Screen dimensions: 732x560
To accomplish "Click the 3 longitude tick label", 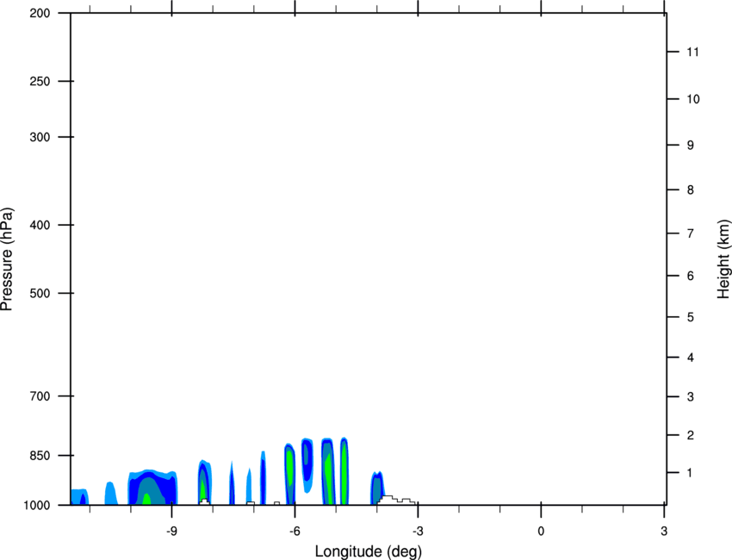I will coord(664,531).
